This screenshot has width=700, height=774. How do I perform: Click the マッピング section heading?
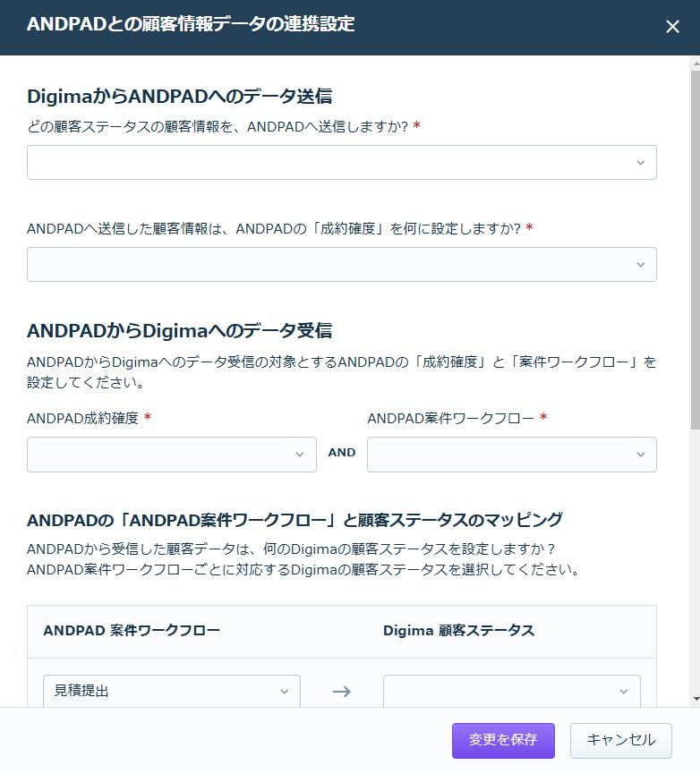pyautogui.click(x=295, y=520)
